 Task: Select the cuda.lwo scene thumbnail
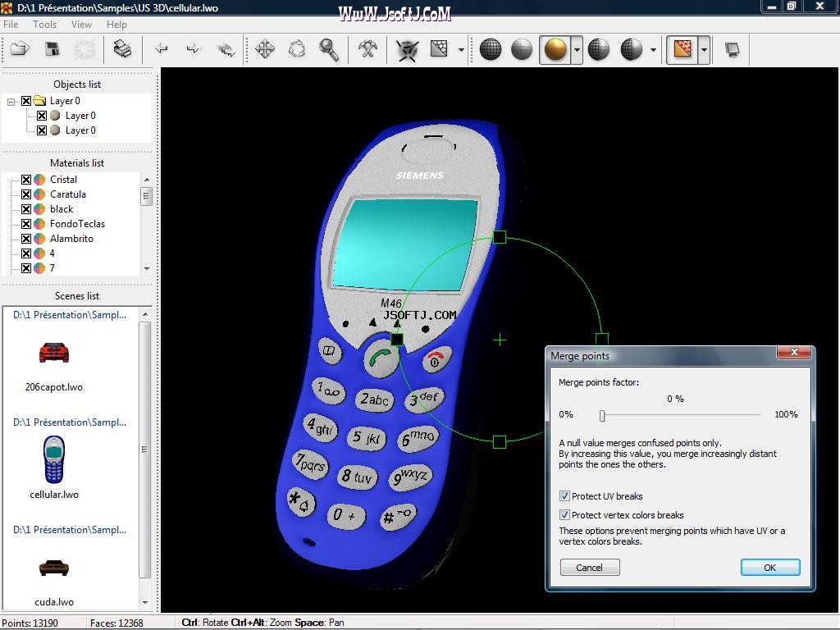(53, 568)
